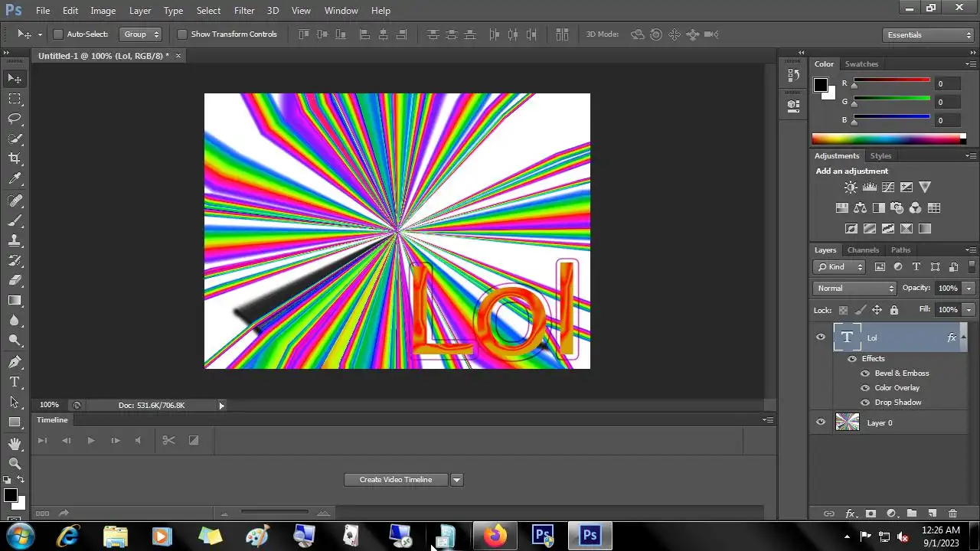The width and height of the screenshot is (980, 551).
Task: Add a layer mask
Action: point(871,514)
